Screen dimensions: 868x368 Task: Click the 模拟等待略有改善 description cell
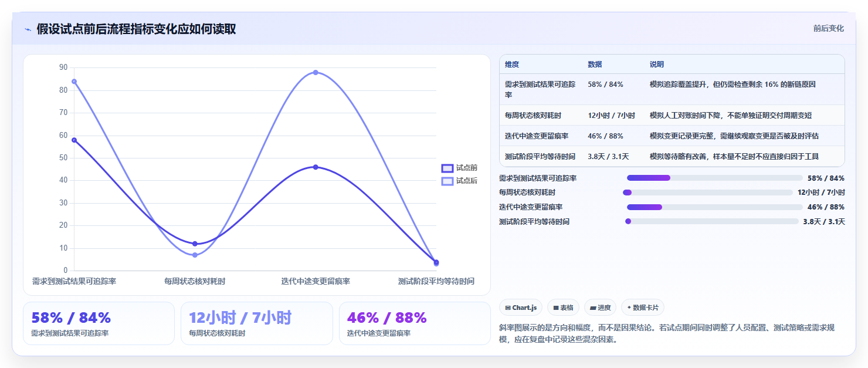(x=734, y=157)
